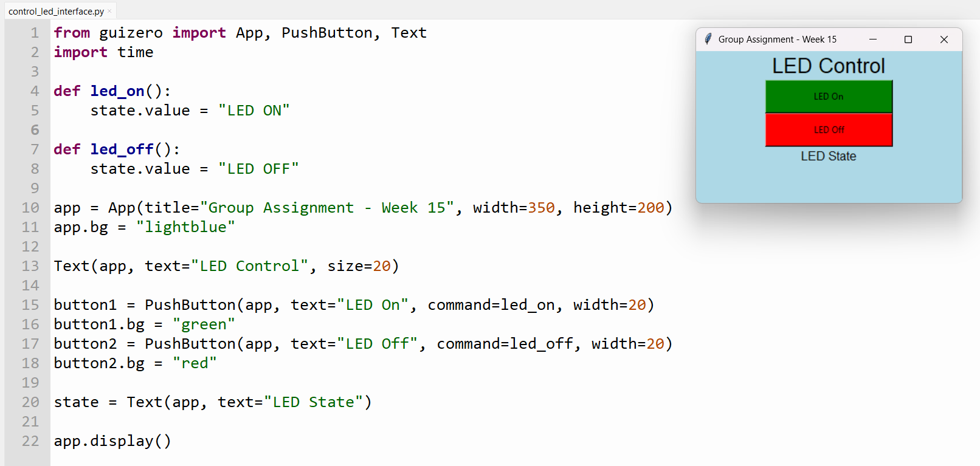Close the control_led_interface.py tab

coord(109,11)
